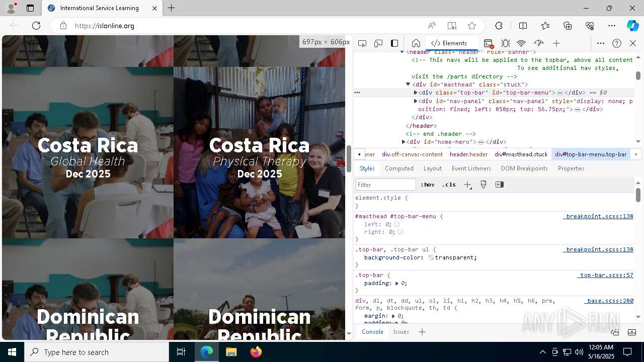Image resolution: width=644 pixels, height=362 pixels.
Task: Open the DevTools Welcome home tab
Action: click(x=416, y=43)
